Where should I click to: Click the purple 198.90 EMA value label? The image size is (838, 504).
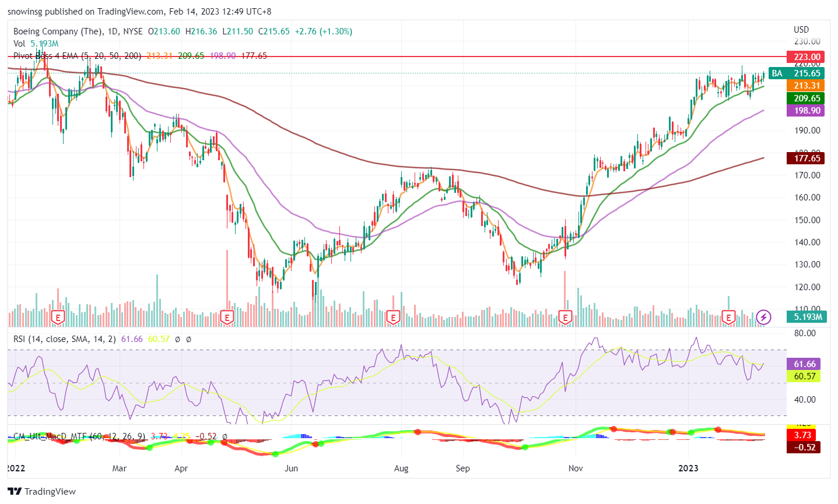[x=807, y=111]
